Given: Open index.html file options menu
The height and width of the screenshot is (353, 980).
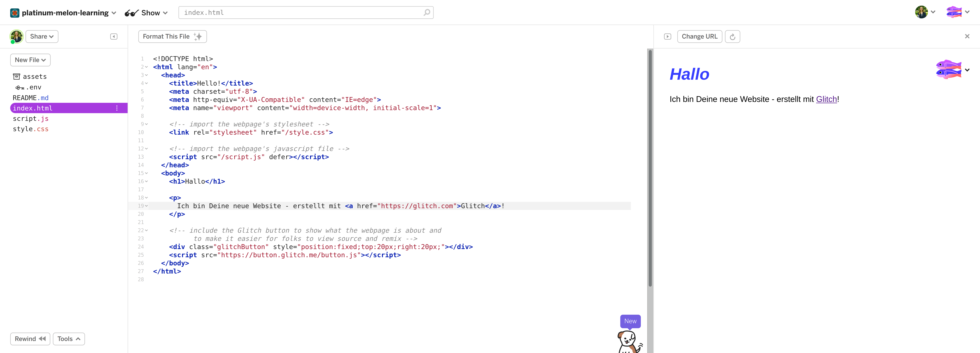Looking at the screenshot, I should coord(117,108).
